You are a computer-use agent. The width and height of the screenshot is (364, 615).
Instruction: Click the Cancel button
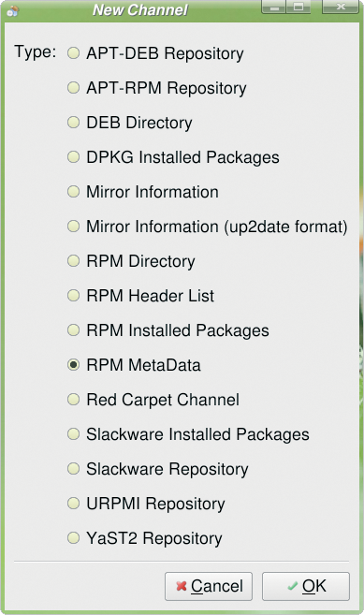click(209, 586)
